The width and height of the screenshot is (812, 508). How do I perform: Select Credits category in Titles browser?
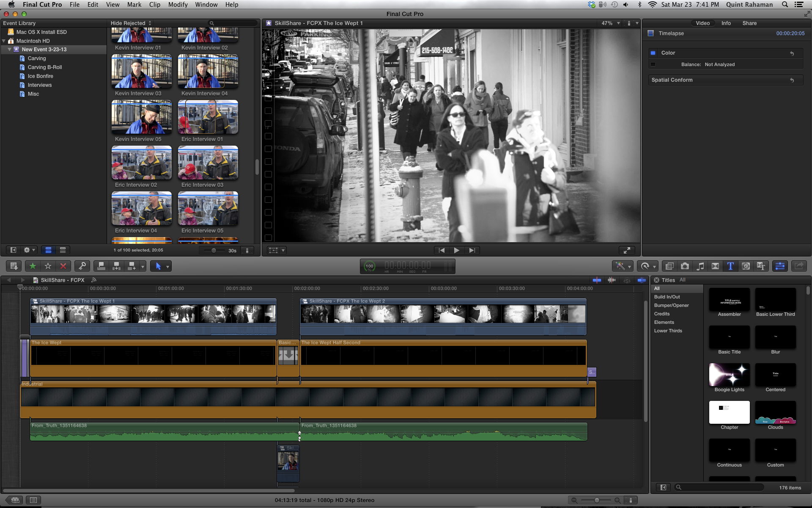[662, 314]
